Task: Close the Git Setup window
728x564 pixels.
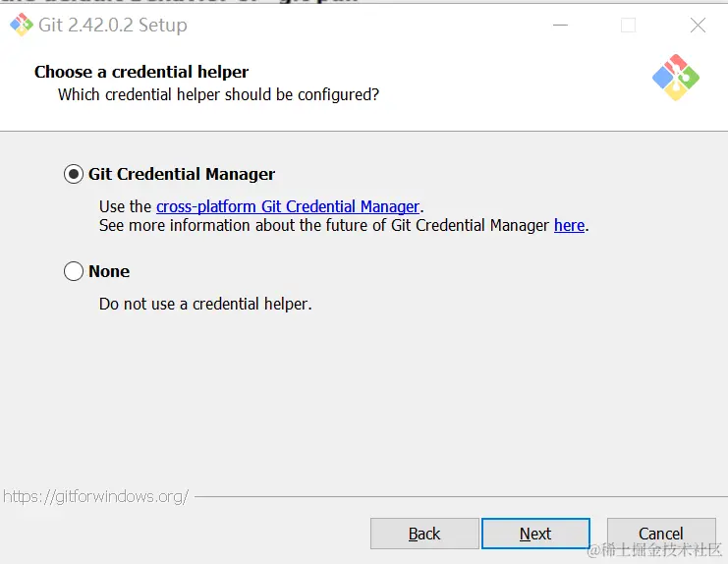Action: (698, 26)
